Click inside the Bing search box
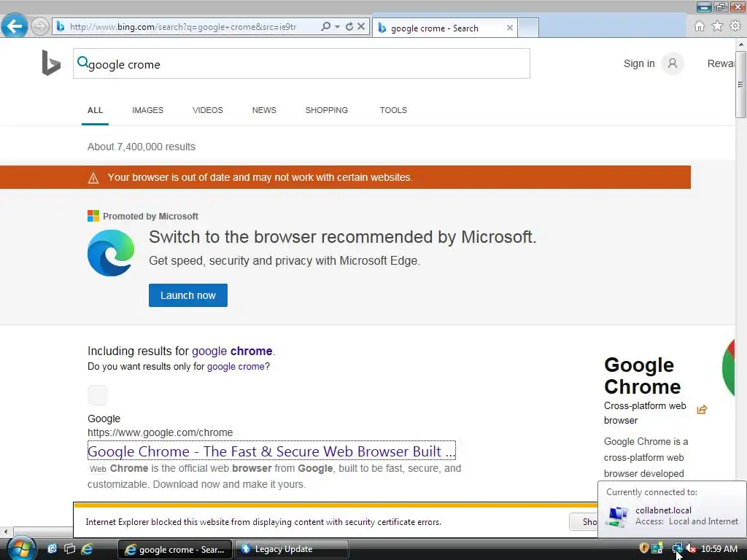Image resolution: width=747 pixels, height=560 pixels. coord(301,63)
